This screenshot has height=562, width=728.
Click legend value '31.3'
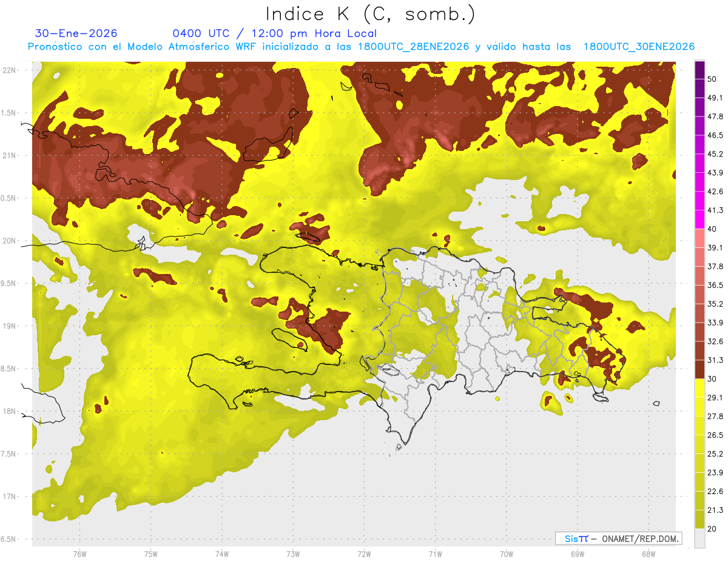(715, 360)
